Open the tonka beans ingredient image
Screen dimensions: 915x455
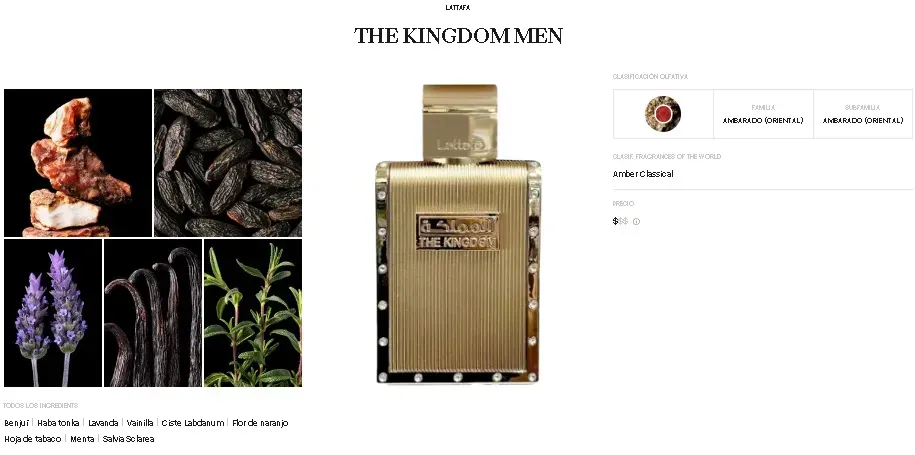[x=228, y=163]
